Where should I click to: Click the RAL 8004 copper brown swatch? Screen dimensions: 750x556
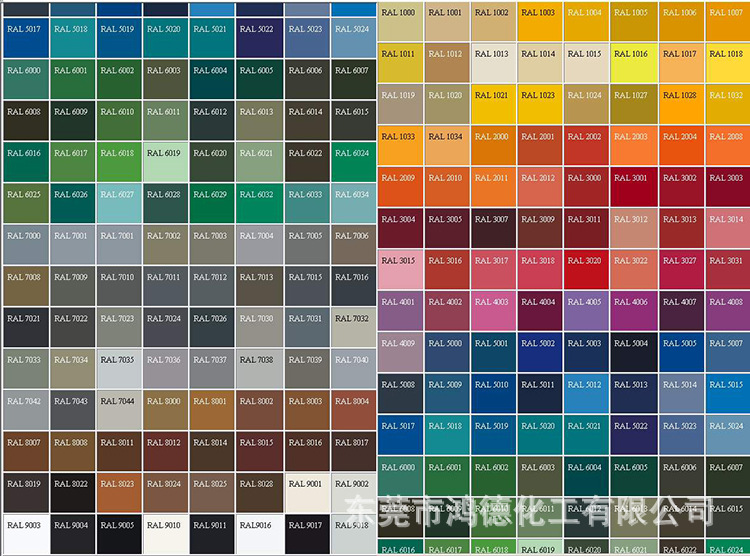coord(353,410)
